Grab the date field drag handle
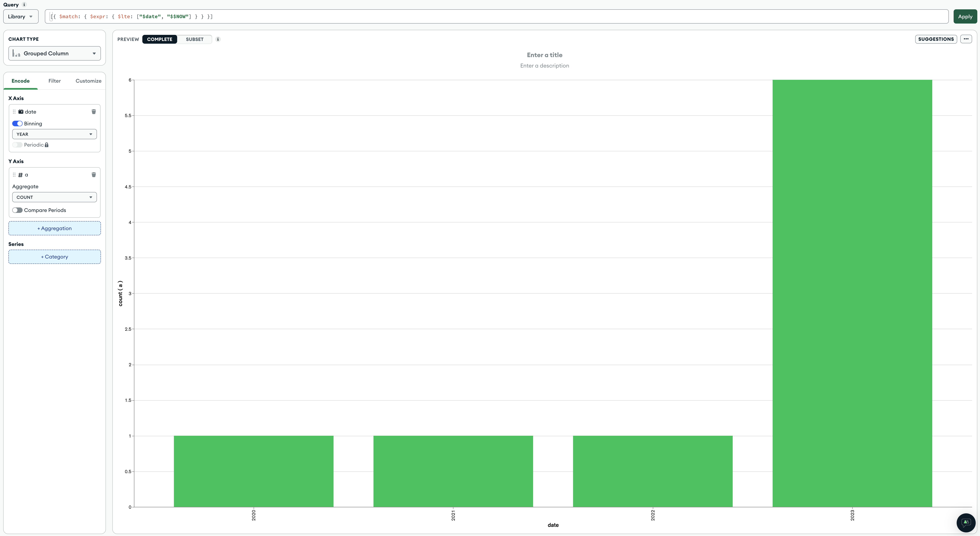Screen dimensions: 980x536 click(x=14, y=112)
